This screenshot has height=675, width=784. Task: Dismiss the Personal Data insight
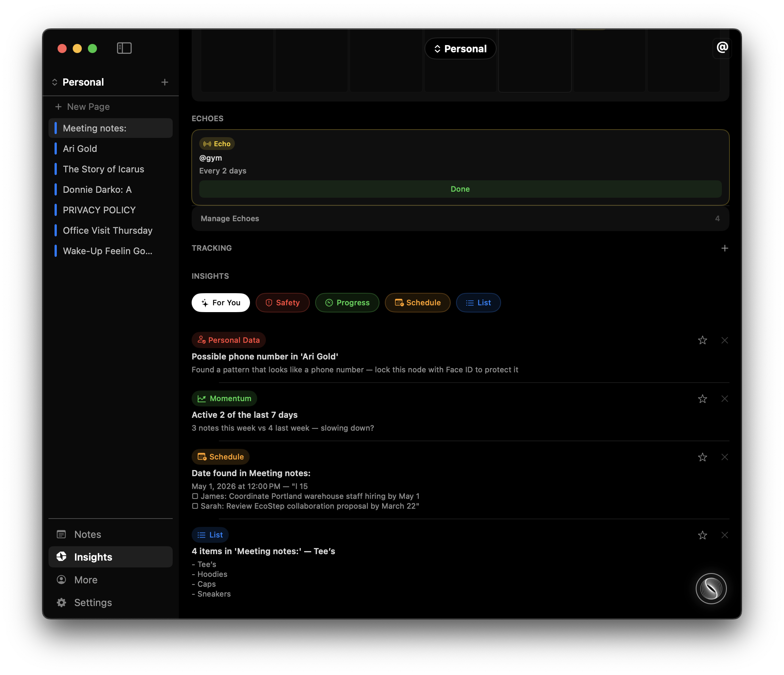coord(725,340)
